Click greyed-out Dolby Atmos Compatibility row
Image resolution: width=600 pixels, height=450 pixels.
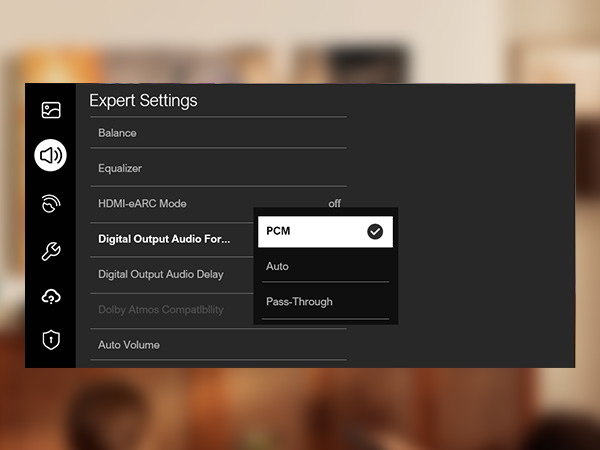161,310
